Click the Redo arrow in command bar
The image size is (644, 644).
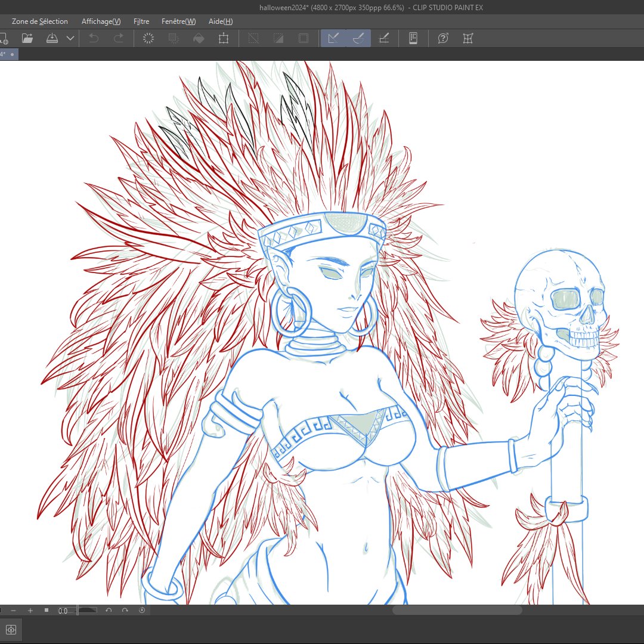(x=118, y=38)
